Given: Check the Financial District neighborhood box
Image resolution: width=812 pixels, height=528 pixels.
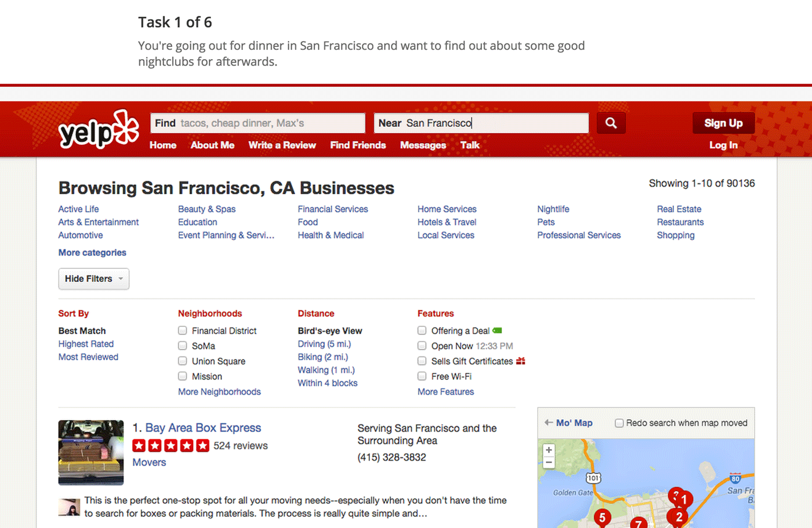Looking at the screenshot, I should tap(182, 330).
